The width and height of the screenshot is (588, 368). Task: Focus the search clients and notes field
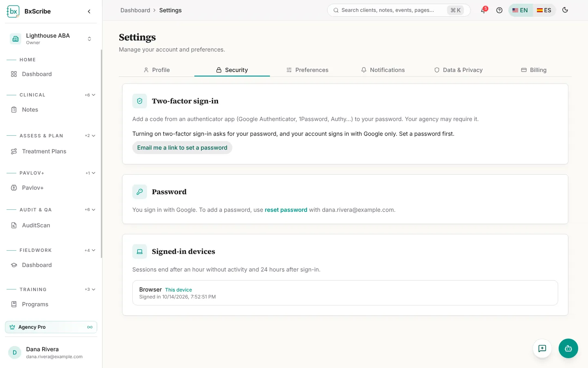(399, 10)
